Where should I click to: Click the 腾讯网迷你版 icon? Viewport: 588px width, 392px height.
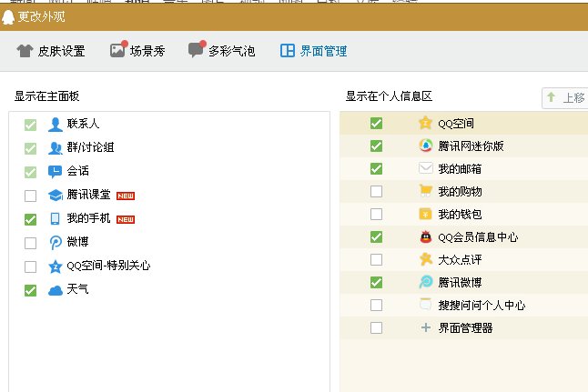(x=425, y=146)
